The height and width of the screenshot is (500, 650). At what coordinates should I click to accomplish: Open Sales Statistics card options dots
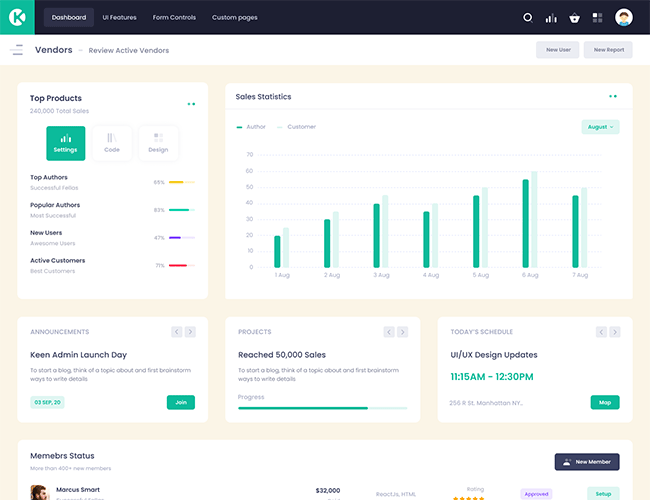[x=613, y=96]
